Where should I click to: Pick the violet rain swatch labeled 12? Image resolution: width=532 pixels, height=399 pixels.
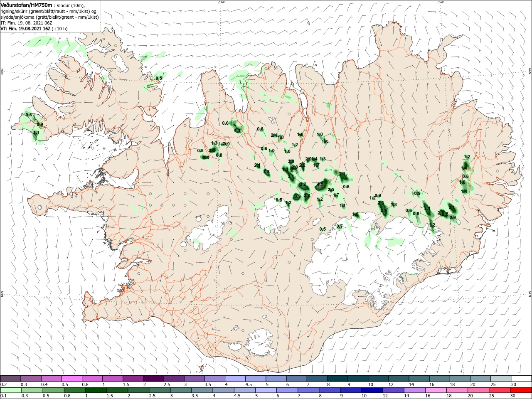[x=394, y=390]
